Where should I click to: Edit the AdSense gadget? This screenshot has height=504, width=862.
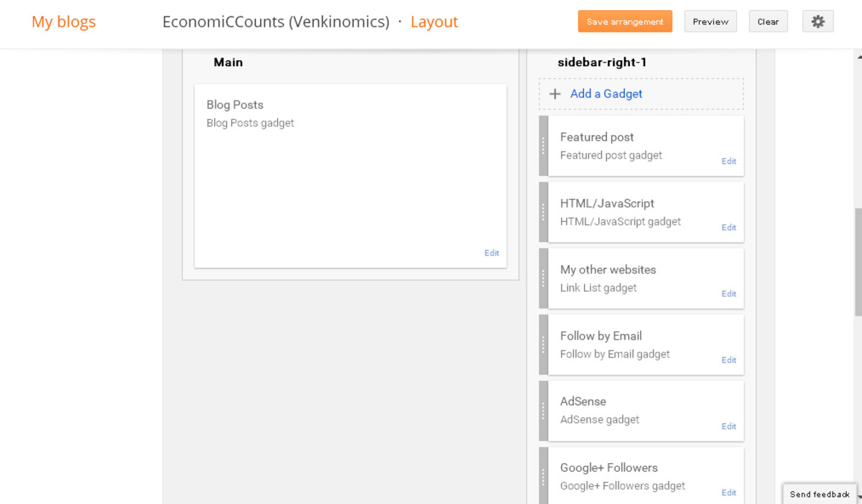pos(728,426)
